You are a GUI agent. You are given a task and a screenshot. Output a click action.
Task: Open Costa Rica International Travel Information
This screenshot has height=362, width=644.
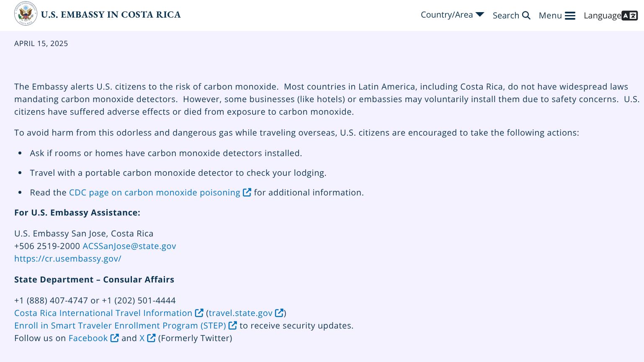click(x=103, y=313)
